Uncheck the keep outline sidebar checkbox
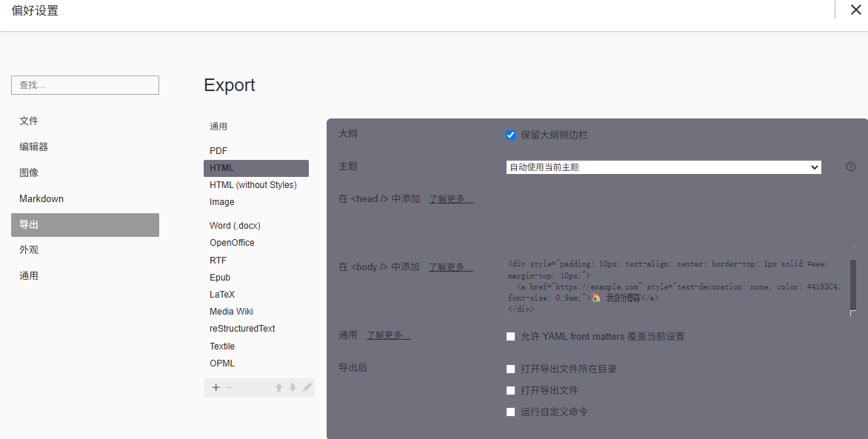Screen dimensions: 868x439 coord(510,135)
